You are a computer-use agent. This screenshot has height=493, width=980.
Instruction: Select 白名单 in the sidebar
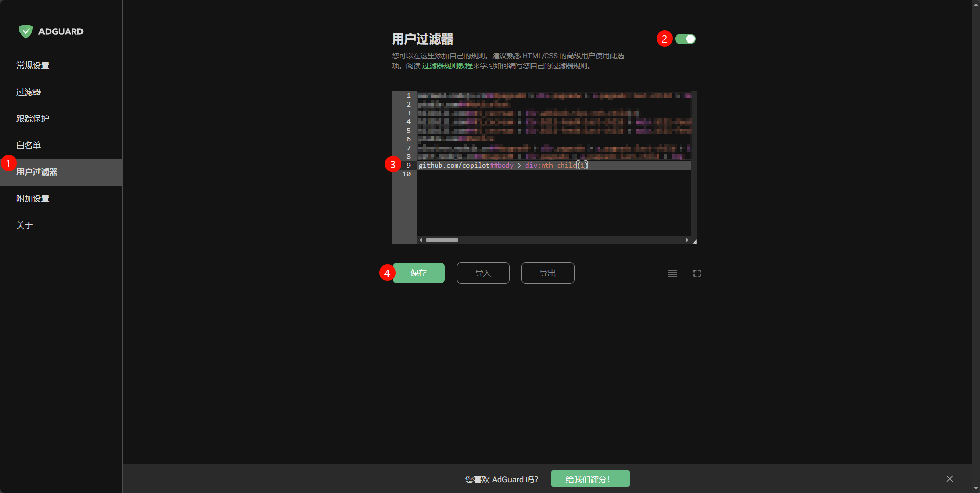29,146
